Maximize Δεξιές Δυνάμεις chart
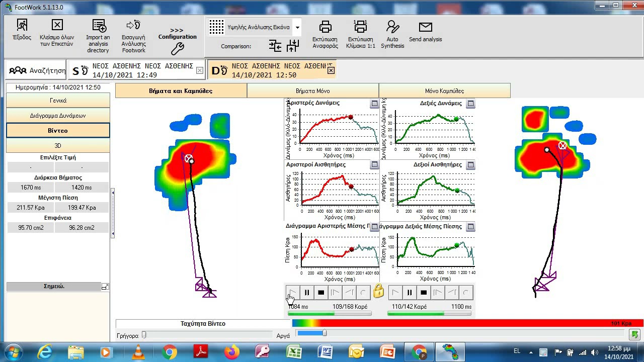Image resolution: width=644 pixels, height=362 pixels. [470, 104]
